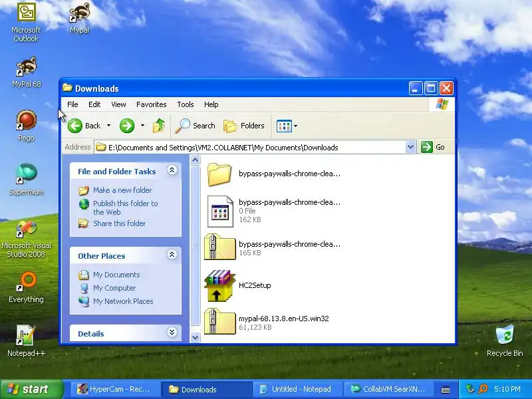The image size is (532, 399).
Task: Click the My Network Places icon
Action: 84,301
